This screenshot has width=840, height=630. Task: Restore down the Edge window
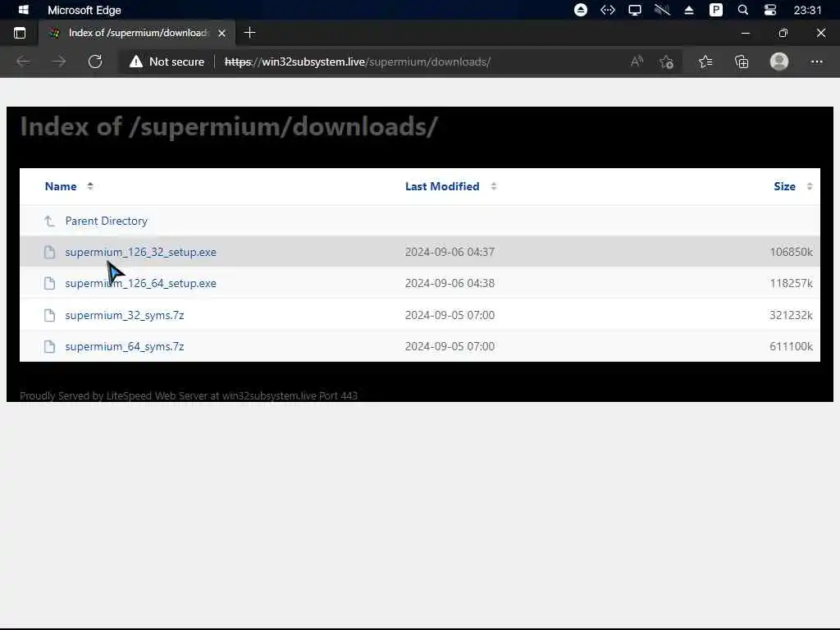(x=783, y=33)
